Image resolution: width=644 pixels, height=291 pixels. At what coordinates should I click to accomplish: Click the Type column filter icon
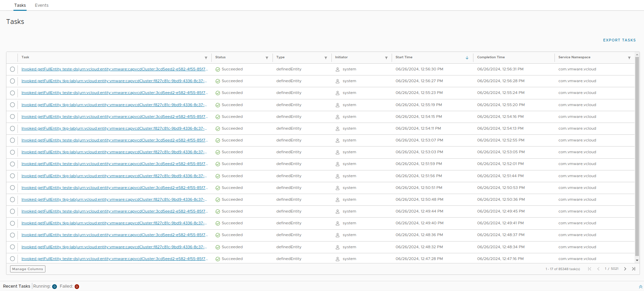(x=326, y=58)
